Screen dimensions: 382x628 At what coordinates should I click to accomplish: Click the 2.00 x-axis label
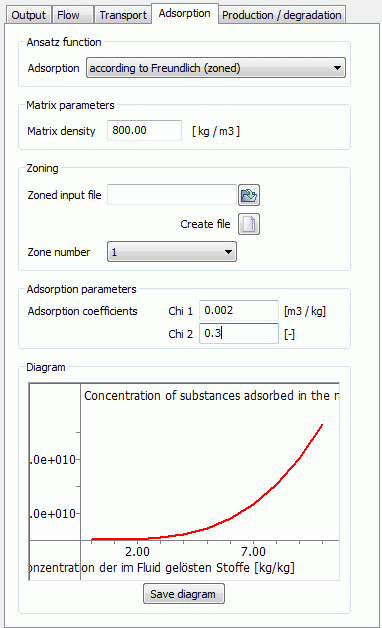(137, 552)
